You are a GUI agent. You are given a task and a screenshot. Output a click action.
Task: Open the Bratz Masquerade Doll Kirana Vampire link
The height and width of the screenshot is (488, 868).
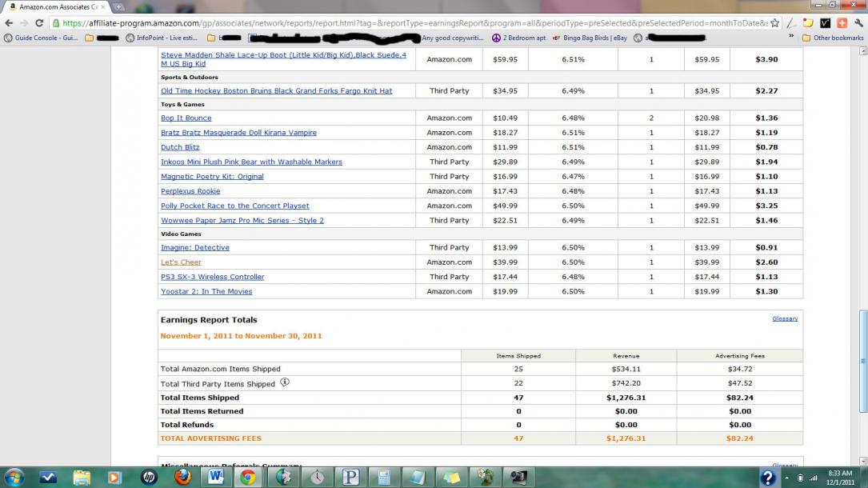coord(238,133)
